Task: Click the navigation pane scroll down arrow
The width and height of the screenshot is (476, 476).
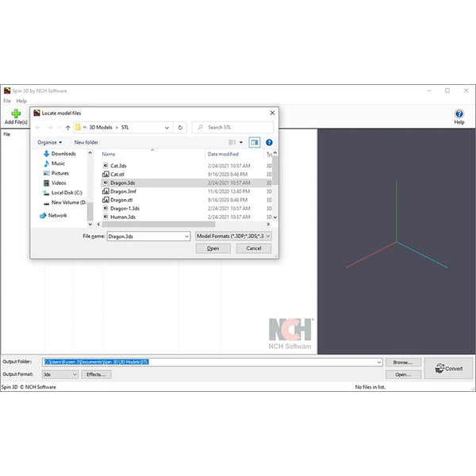Action: 90,224
